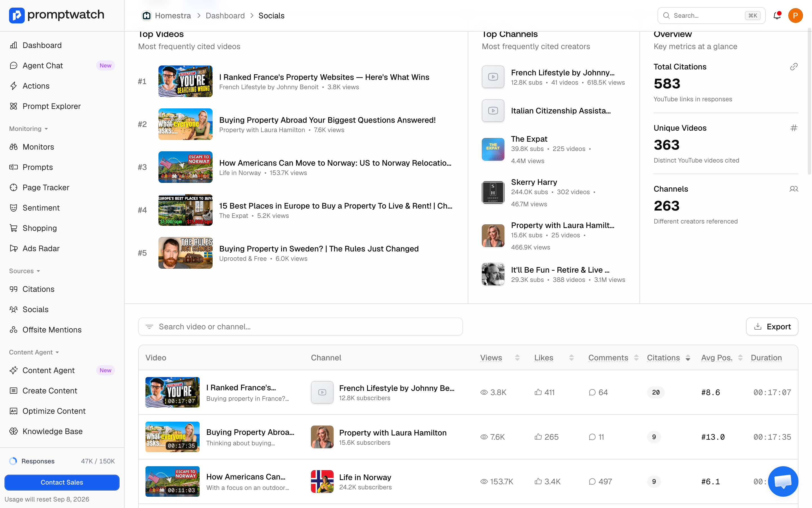Click the Page Tracker sidebar icon

[14, 187]
